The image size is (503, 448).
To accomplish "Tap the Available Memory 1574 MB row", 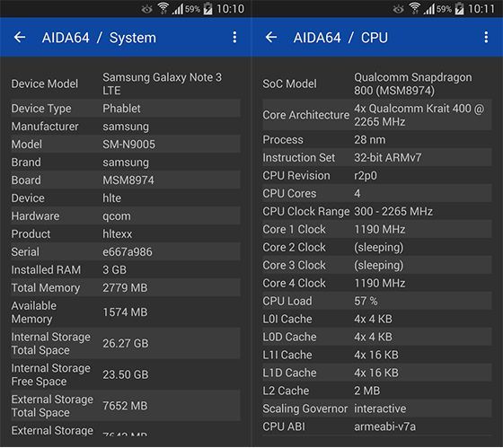I will point(126,312).
